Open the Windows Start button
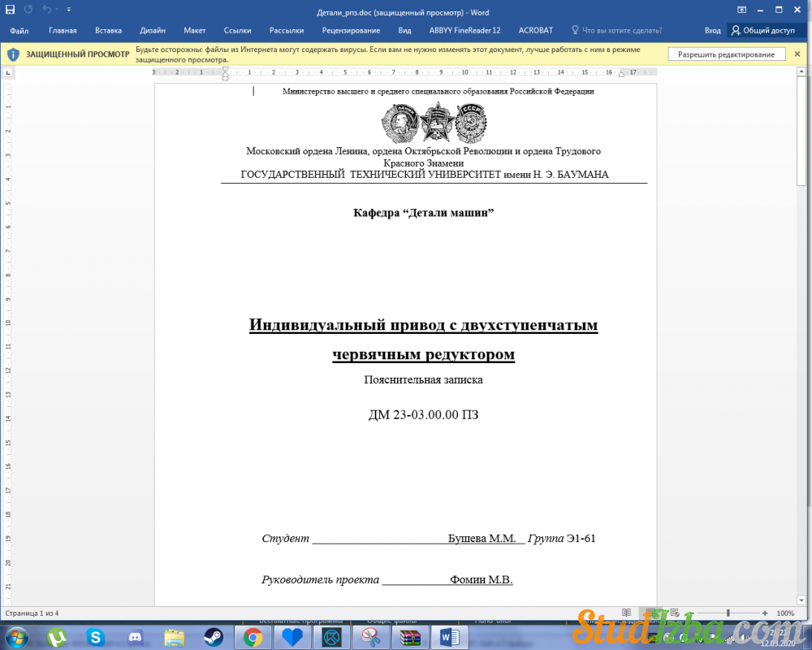 15,637
